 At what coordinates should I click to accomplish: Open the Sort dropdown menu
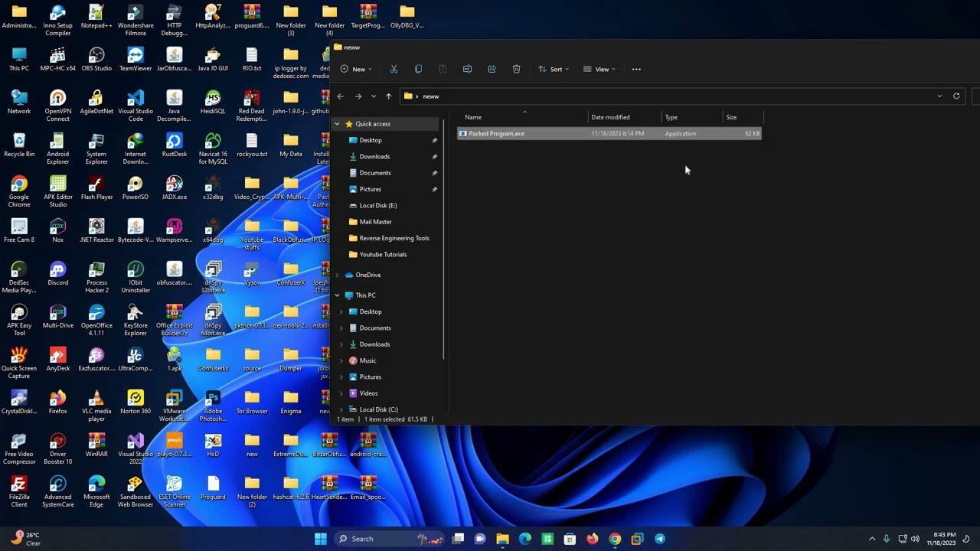(x=554, y=69)
